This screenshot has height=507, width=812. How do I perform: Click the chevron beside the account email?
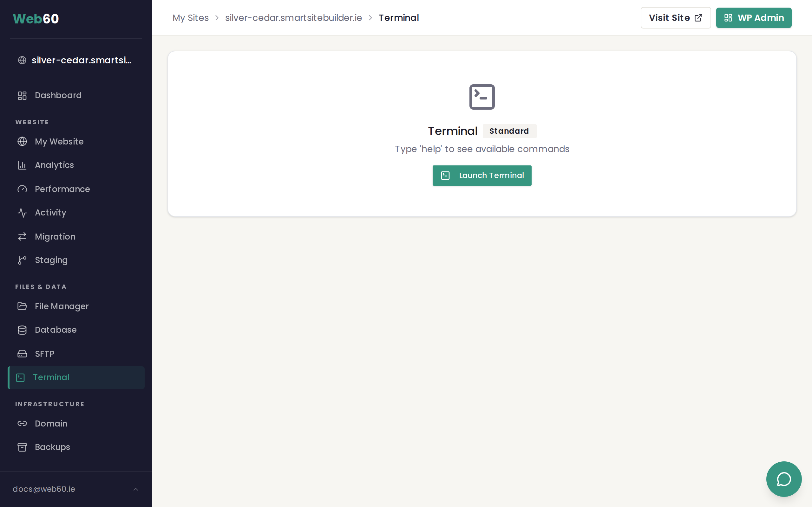tap(135, 489)
